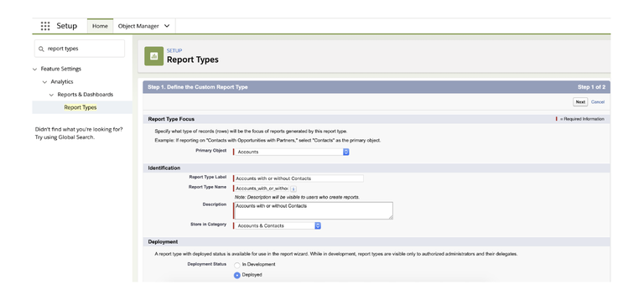
Task: Click the Cancel link
Action: click(598, 101)
